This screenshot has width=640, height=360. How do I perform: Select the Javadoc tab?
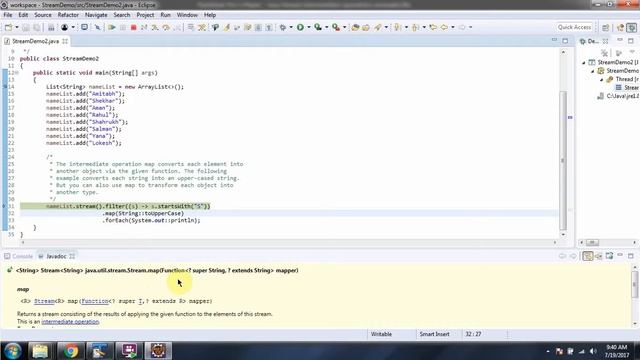pos(56,256)
